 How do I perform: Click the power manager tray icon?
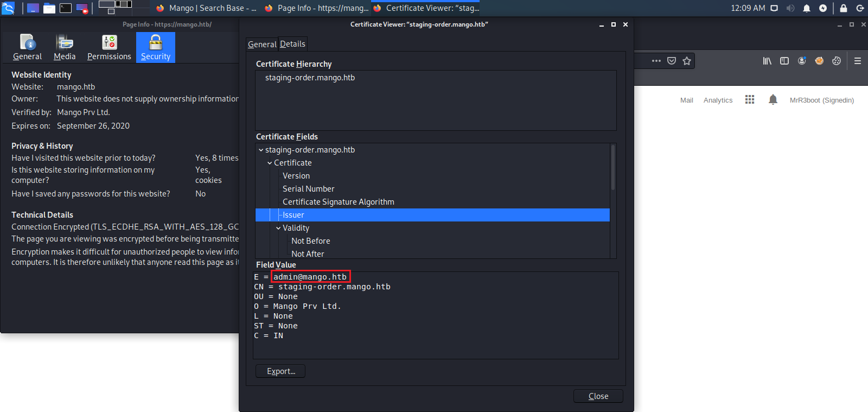tap(823, 8)
